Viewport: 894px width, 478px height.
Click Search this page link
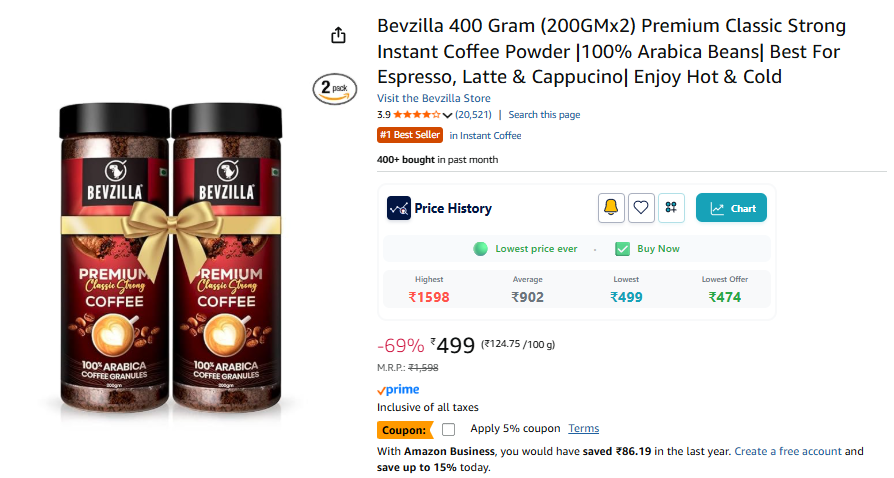click(544, 115)
